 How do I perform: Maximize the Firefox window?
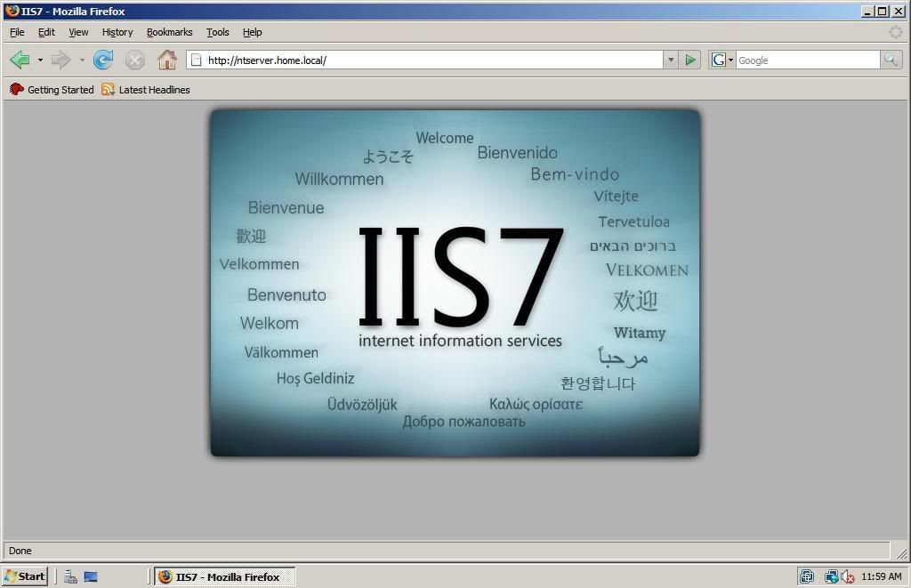(883, 11)
